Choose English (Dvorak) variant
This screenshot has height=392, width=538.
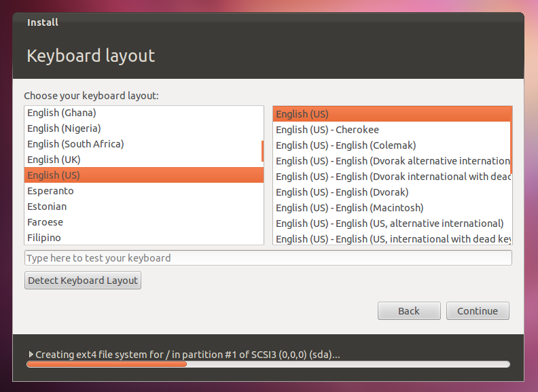coord(391,192)
